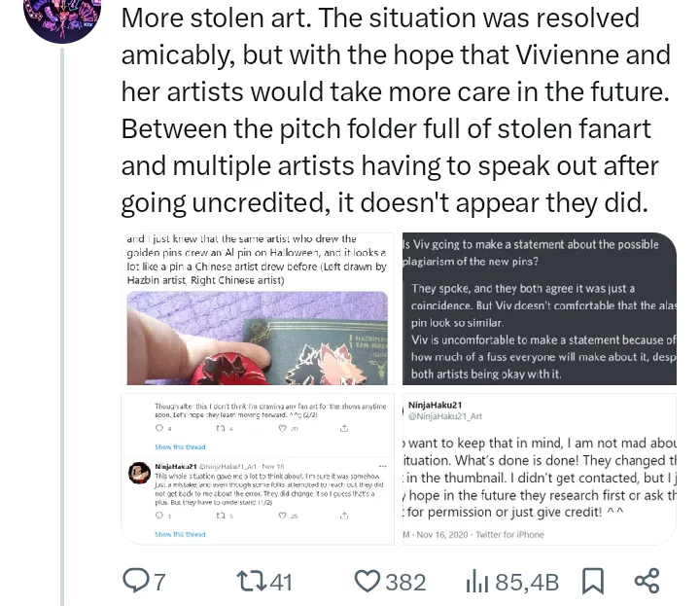This screenshot has height=606, width=700.
Task: Click the 41 retweets count
Action: point(280,582)
